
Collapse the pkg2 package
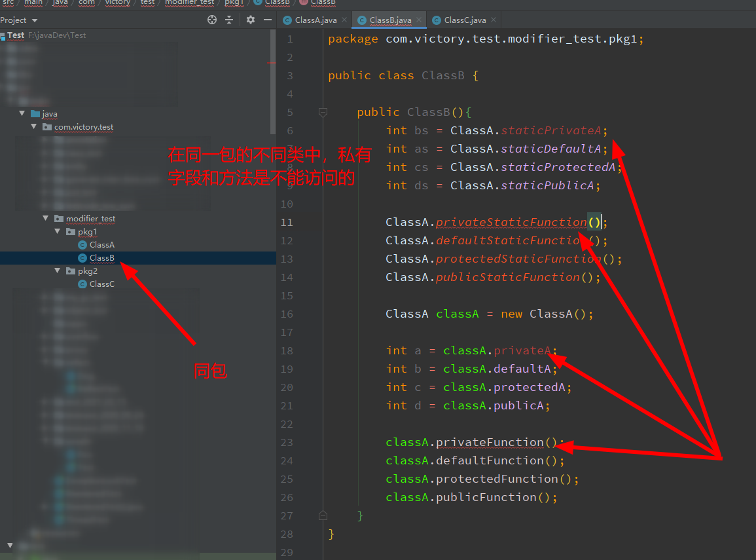point(58,271)
